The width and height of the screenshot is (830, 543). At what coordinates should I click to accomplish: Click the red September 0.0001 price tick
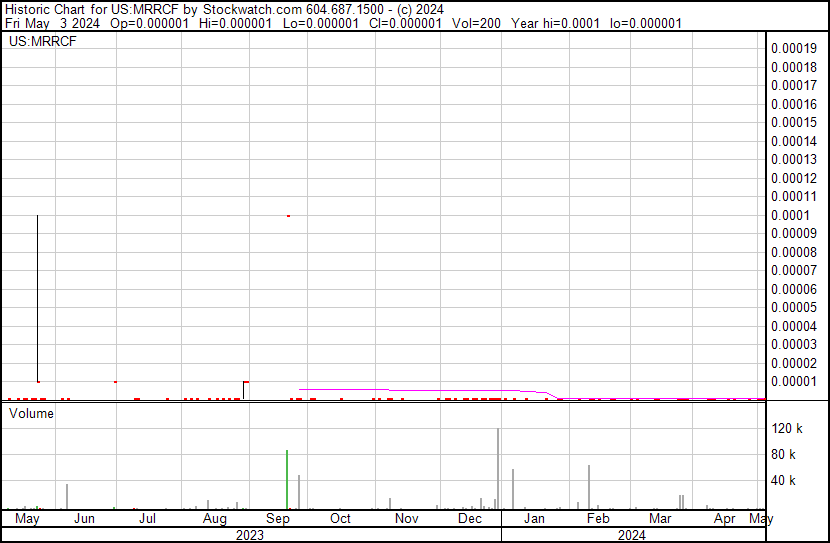(x=288, y=216)
